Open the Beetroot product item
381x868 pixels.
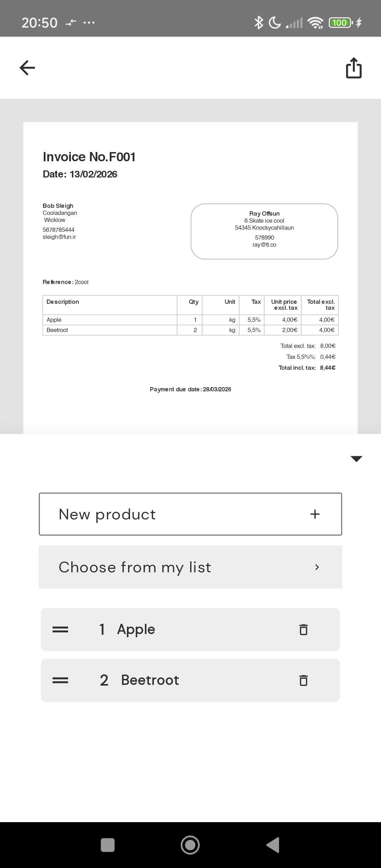point(176,680)
